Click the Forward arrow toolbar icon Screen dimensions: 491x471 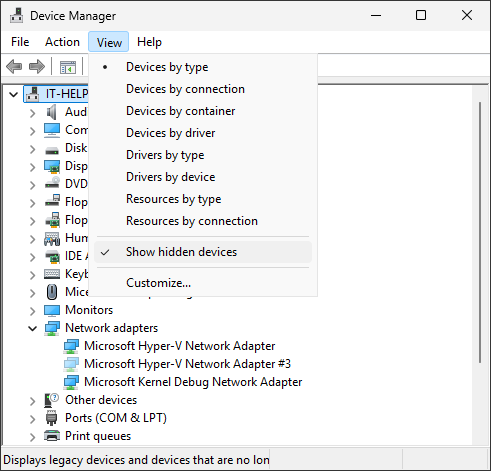click(x=37, y=66)
